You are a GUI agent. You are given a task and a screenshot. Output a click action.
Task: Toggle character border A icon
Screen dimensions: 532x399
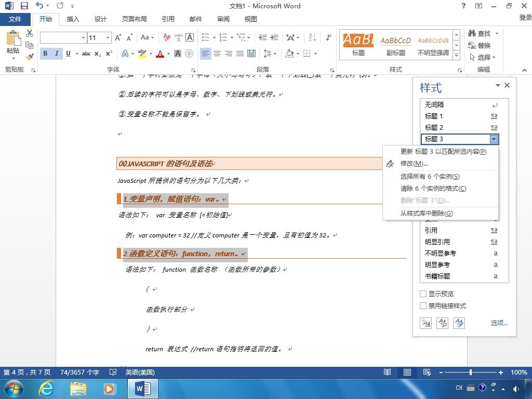[x=190, y=37]
